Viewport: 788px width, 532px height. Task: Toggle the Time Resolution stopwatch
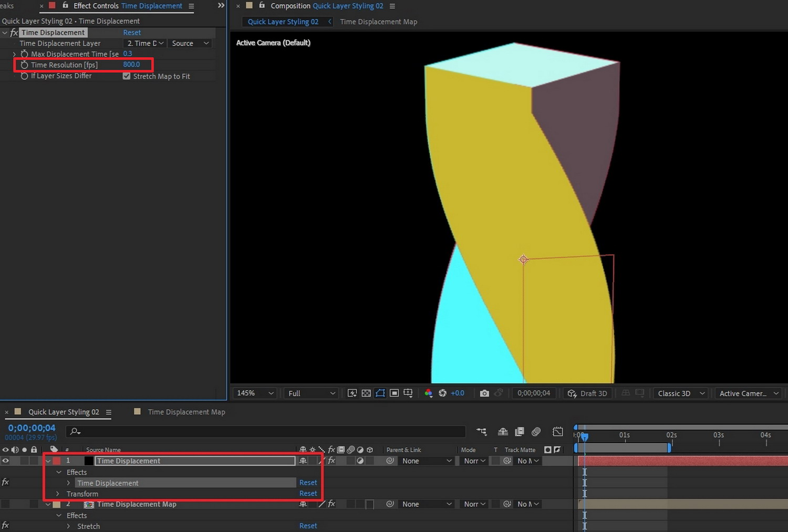click(x=24, y=65)
